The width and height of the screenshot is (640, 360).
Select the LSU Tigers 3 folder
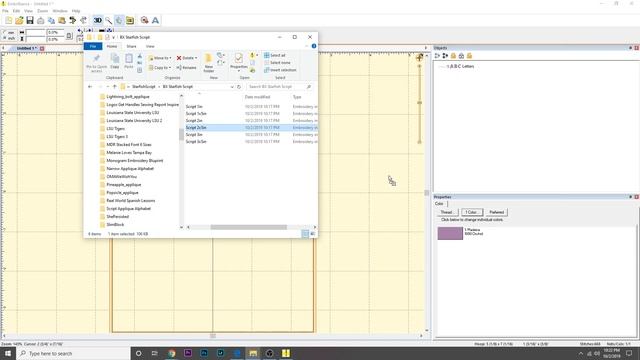click(x=117, y=137)
